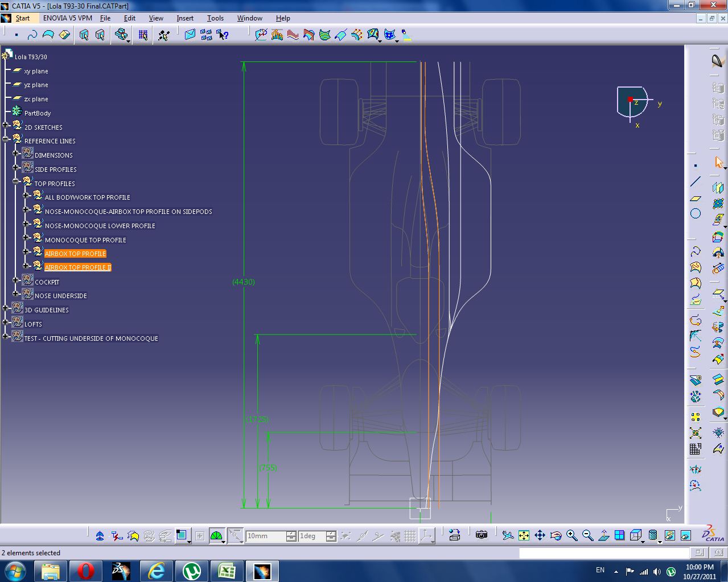The image size is (728, 582).
Task: Select TEST - CUTTING UNDERSIDE OF MONOCOQUE
Action: coord(91,339)
